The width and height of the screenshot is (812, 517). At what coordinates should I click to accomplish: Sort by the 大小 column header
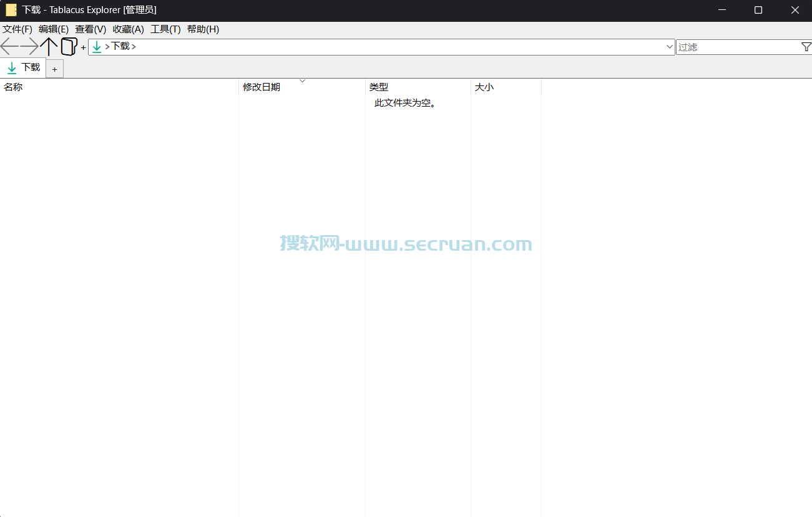[506, 87]
